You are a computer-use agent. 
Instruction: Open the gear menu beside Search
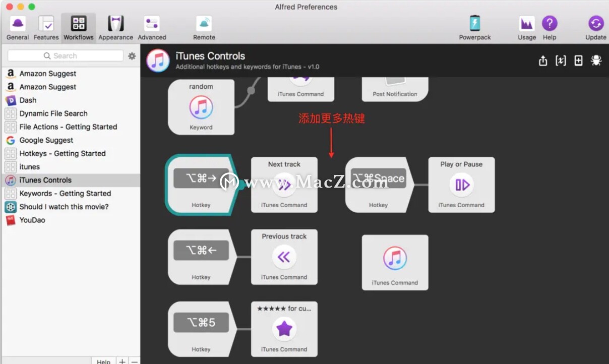[x=132, y=56]
